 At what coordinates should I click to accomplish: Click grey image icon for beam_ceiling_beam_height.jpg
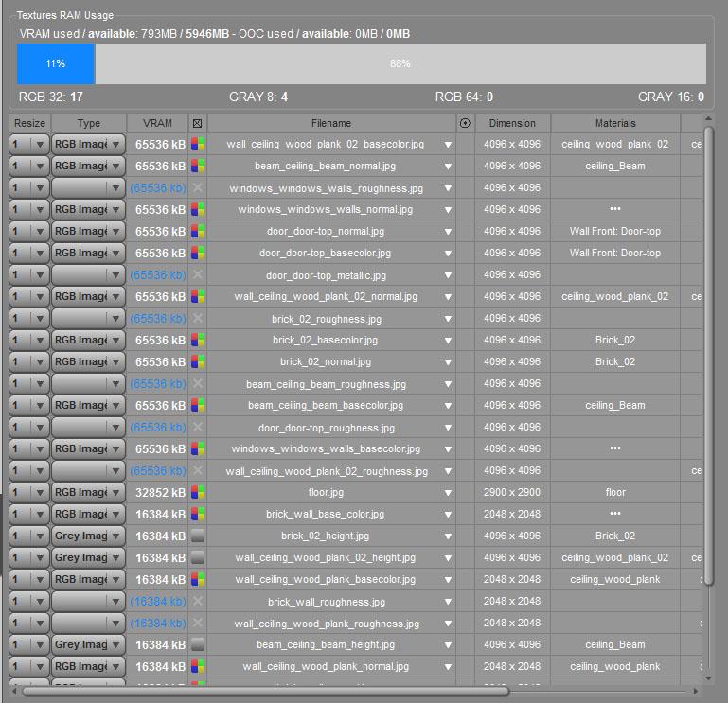click(198, 644)
